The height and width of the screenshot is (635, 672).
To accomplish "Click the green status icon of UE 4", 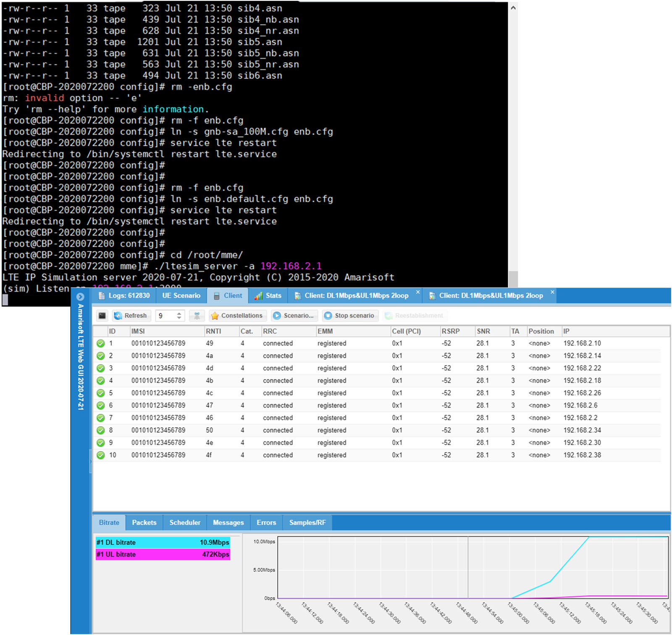I will (101, 381).
